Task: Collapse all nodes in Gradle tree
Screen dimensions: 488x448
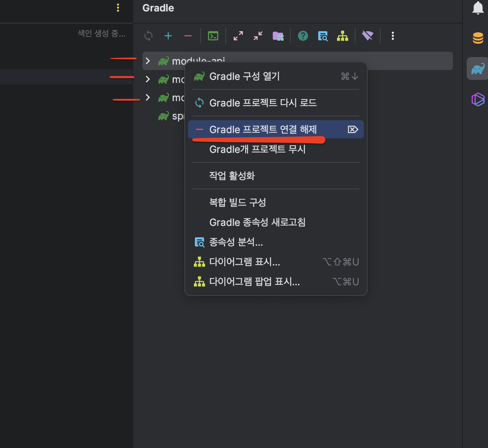Action: [x=258, y=36]
